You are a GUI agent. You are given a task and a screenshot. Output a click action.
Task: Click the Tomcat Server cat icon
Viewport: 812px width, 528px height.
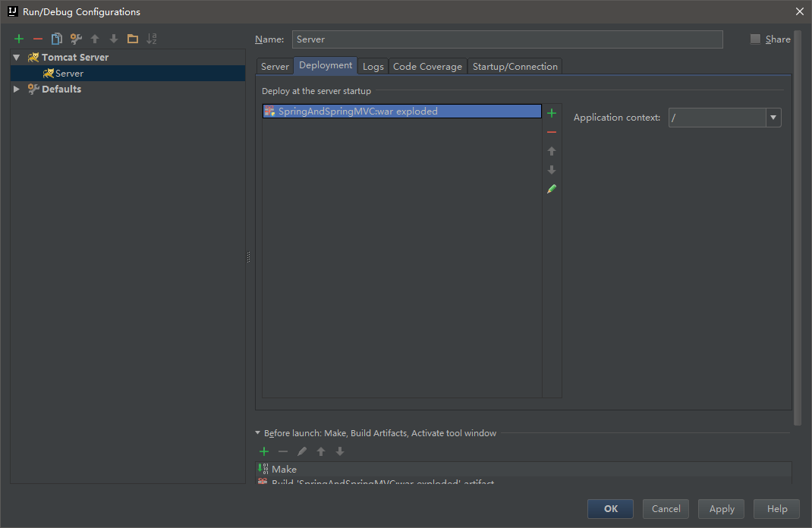[33, 58]
